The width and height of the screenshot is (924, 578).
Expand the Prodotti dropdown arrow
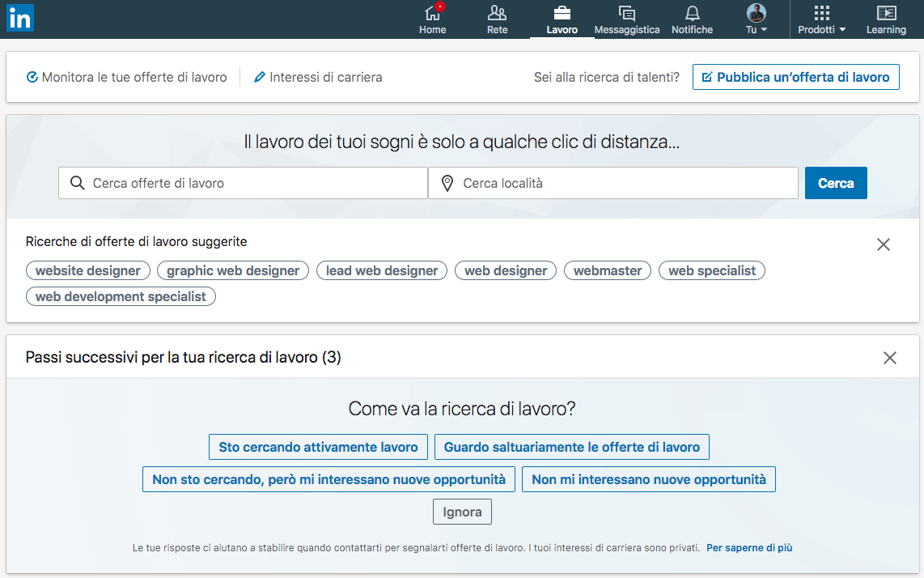click(842, 29)
